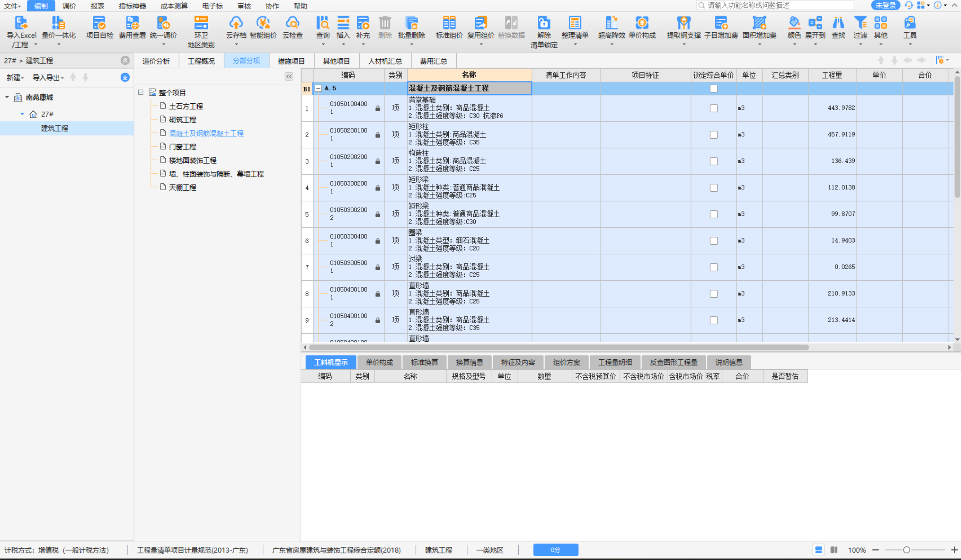
Task: Adjust the zoom slider handle
Action: pos(907,550)
